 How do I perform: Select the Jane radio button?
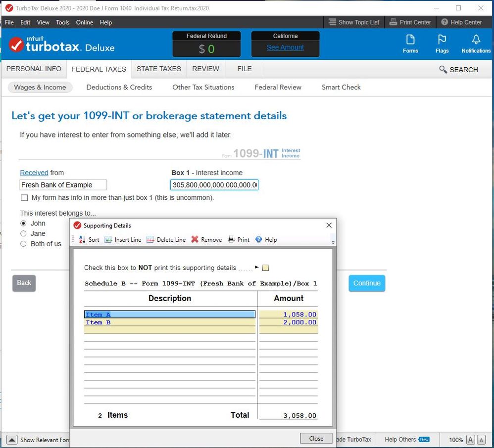tap(23, 233)
